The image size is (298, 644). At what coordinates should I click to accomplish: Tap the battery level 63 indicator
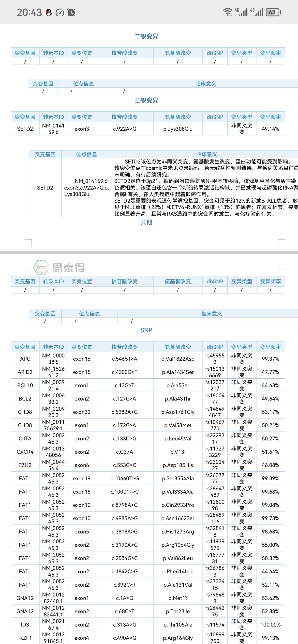[x=273, y=12]
